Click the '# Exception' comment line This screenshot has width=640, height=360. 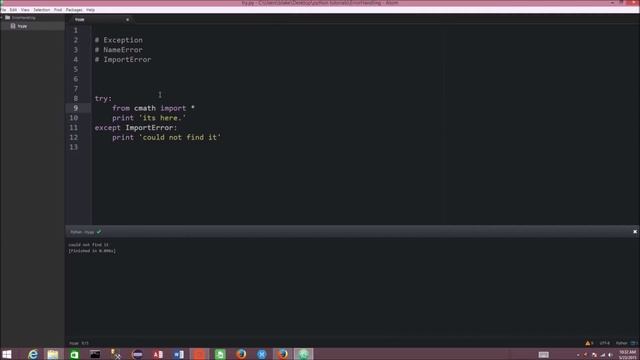pyautogui.click(x=119, y=40)
